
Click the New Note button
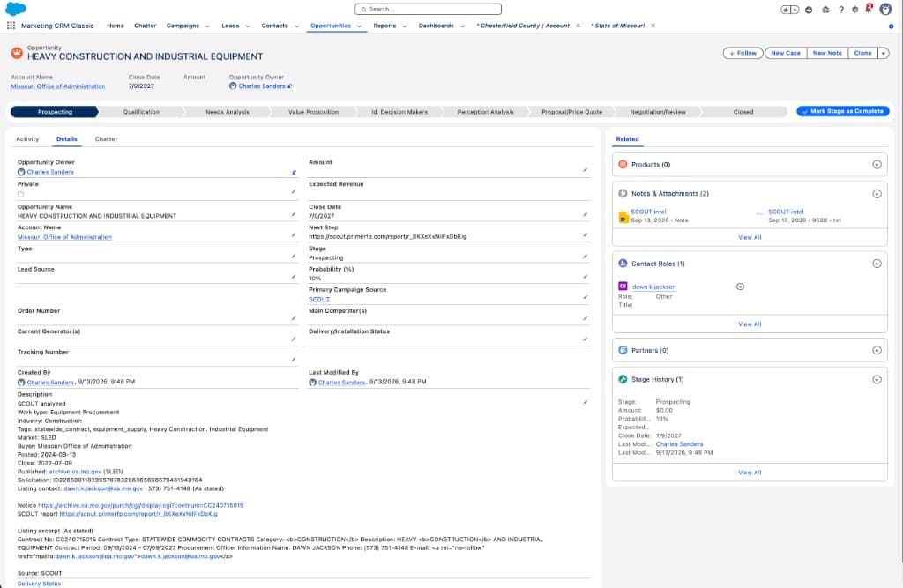pyautogui.click(x=827, y=53)
